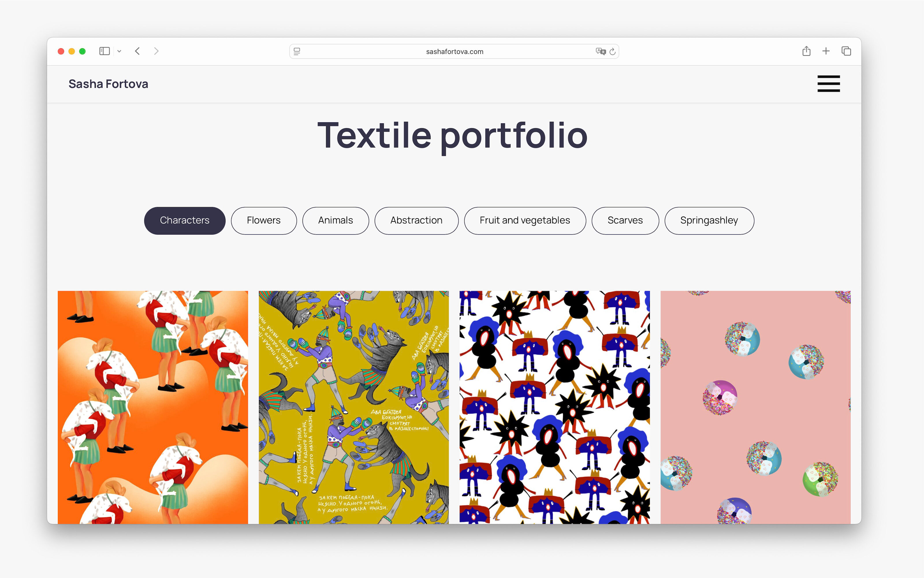
Task: Open the Share menu
Action: [x=806, y=51]
